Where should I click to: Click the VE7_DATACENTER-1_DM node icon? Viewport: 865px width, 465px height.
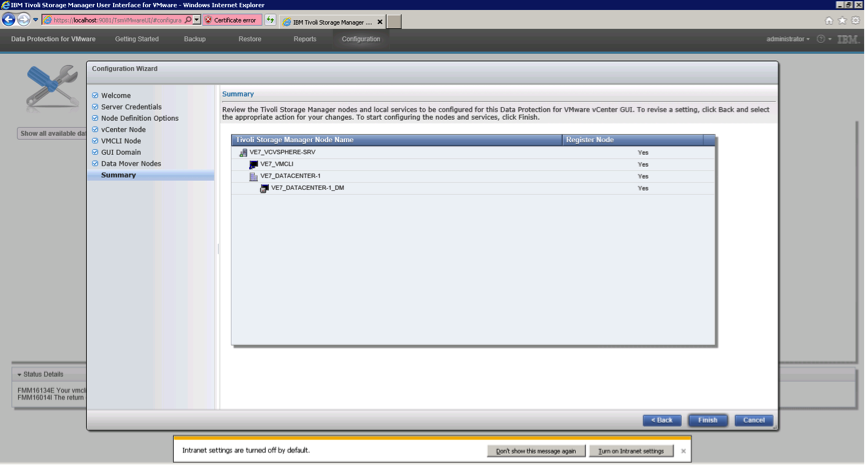[264, 189]
